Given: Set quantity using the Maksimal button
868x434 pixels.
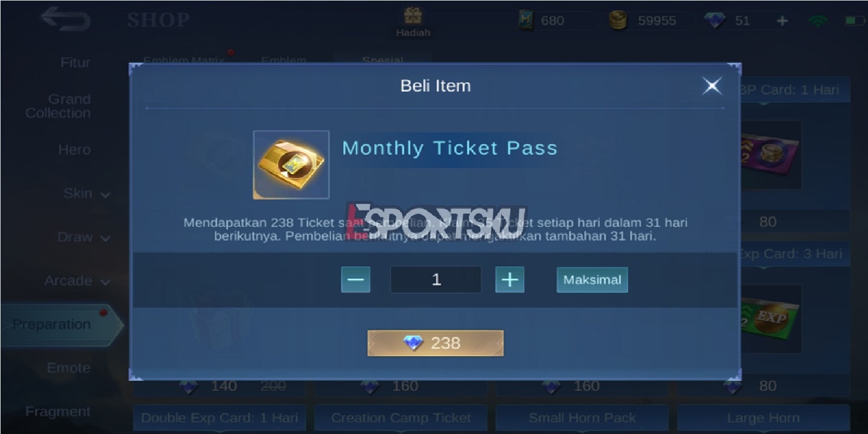Looking at the screenshot, I should coord(592,279).
